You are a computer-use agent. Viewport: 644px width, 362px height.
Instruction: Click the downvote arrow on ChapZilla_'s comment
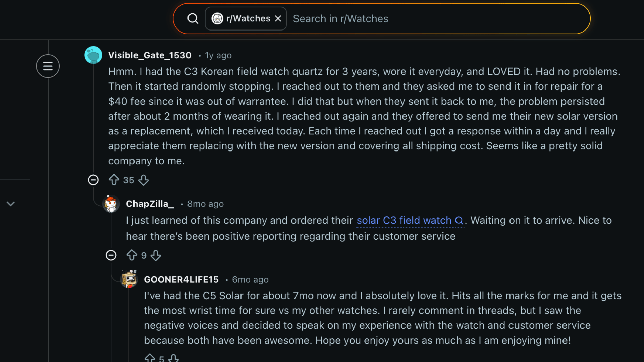[156, 255]
